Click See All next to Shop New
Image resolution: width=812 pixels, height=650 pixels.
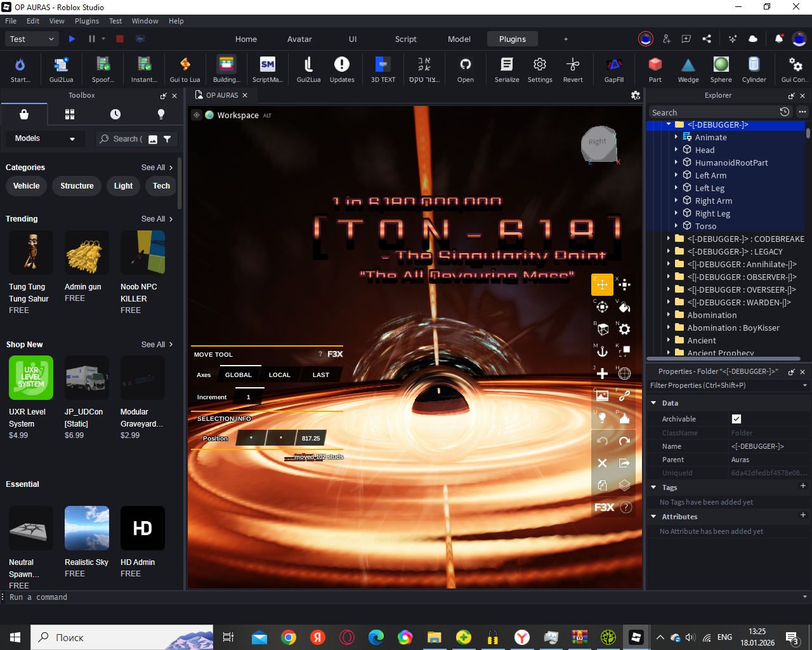[157, 345]
